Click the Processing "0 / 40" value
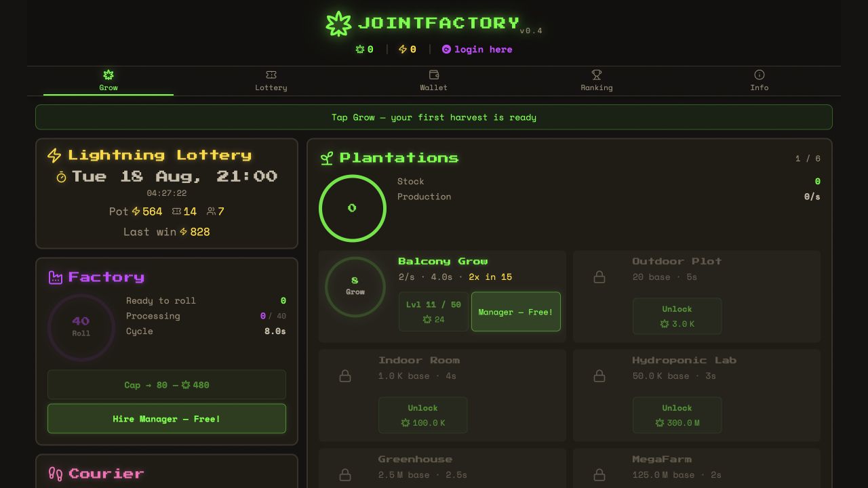This screenshot has height=488, width=868. (273, 316)
